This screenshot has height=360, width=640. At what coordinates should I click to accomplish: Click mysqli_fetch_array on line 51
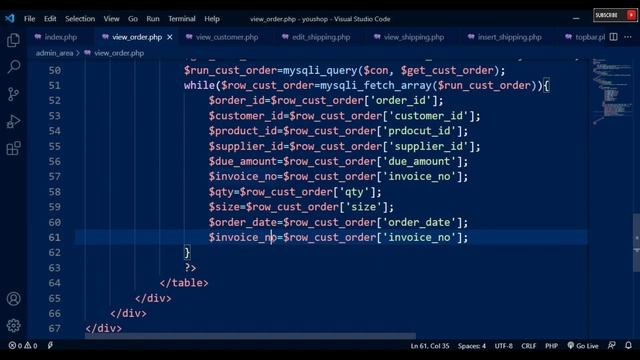(376, 85)
